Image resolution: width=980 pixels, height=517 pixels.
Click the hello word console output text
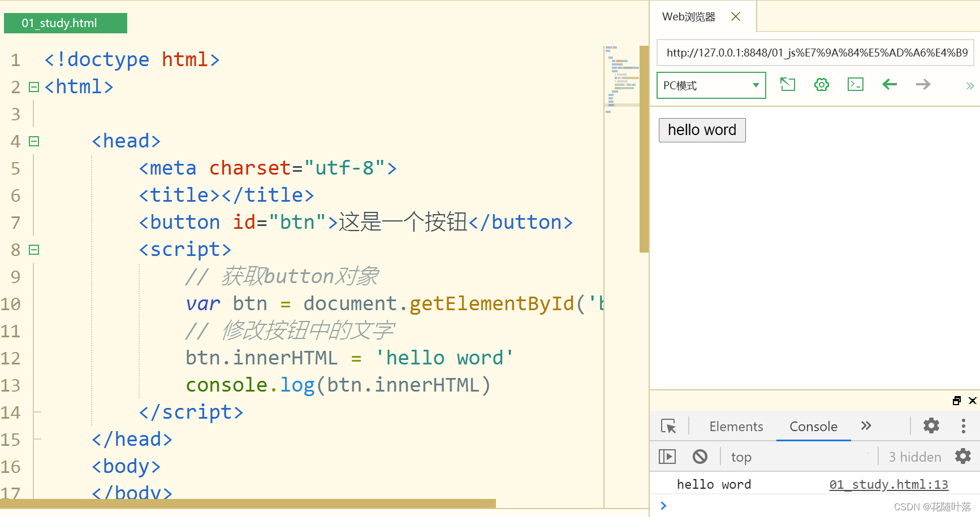click(x=714, y=484)
